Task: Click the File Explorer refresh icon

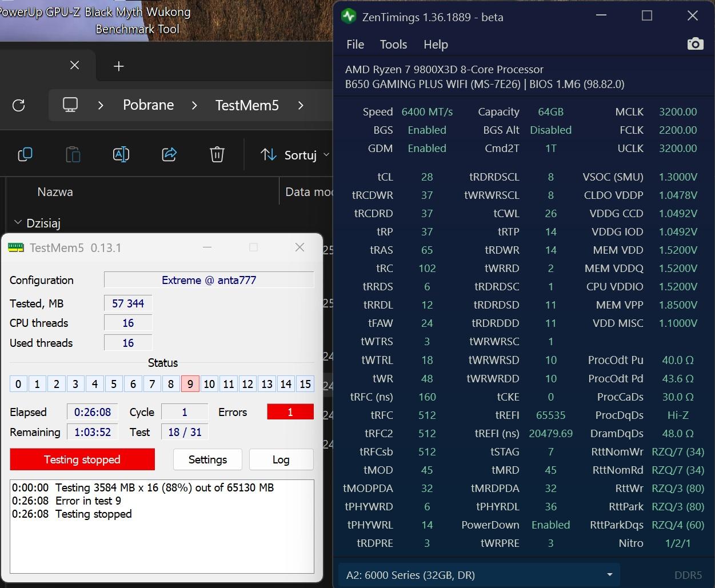Action: [19, 105]
